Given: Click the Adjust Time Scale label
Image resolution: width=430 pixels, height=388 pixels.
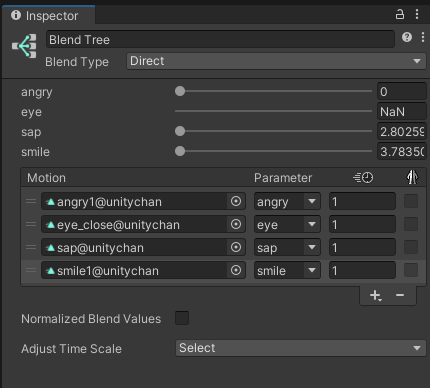Looking at the screenshot, I should (x=71, y=349).
